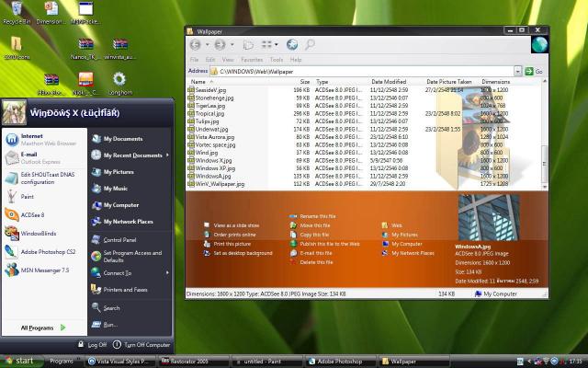The width and height of the screenshot is (588, 368).
Task: Click the Log Off button
Action: pos(92,344)
